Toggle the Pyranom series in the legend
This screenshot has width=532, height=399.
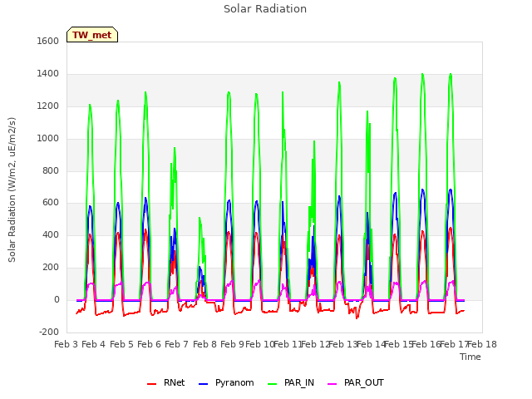pyautogui.click(x=226, y=382)
